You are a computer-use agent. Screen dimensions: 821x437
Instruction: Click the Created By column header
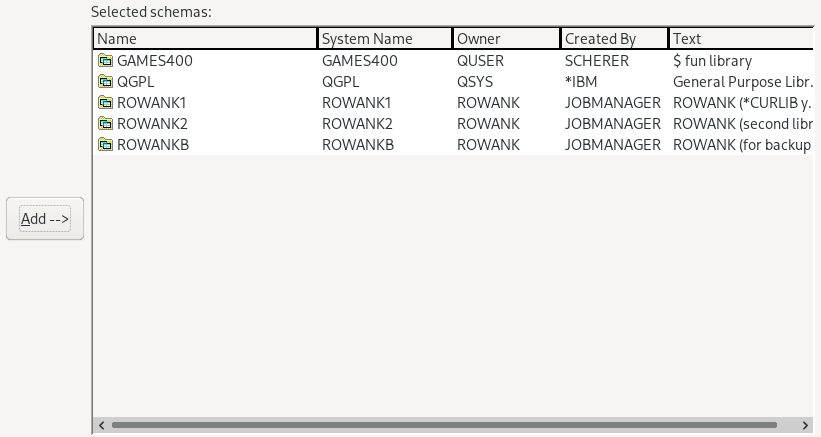[x=613, y=39]
